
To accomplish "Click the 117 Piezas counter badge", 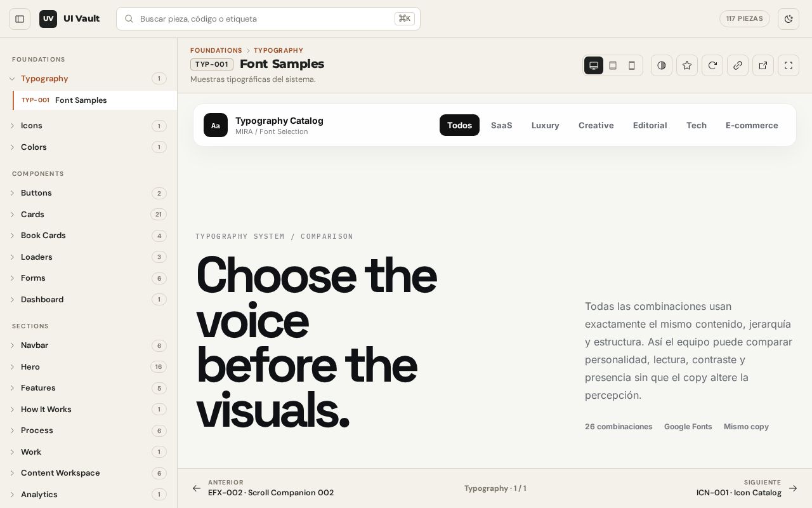I will click(x=745, y=19).
